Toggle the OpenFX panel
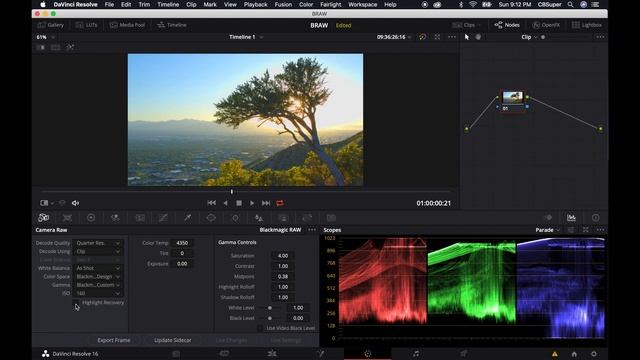This screenshot has width=640, height=360. pyautogui.click(x=546, y=25)
